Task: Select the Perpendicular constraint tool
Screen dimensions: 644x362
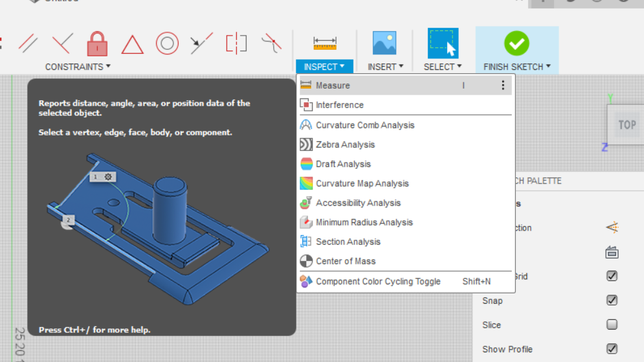Action: (62, 43)
